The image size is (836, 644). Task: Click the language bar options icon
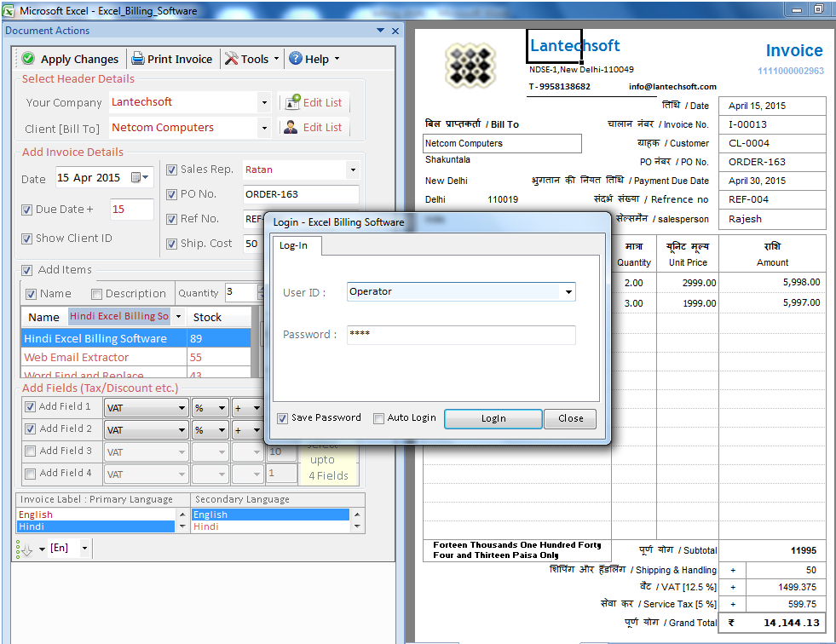pyautogui.click(x=24, y=549)
